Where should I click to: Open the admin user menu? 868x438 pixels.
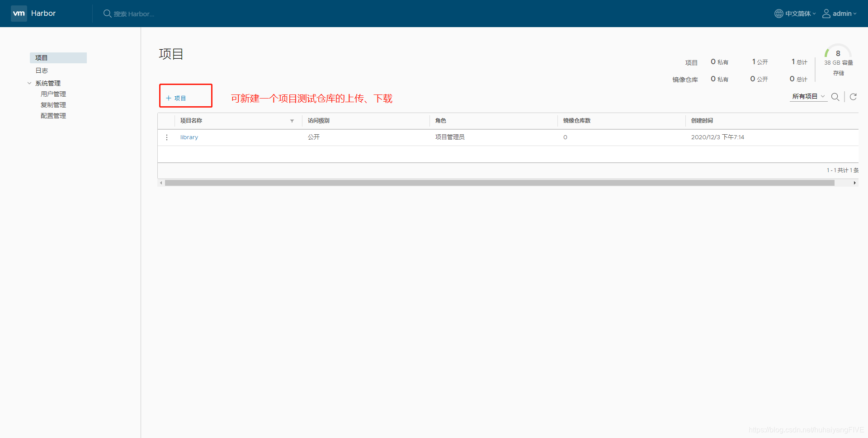point(844,14)
